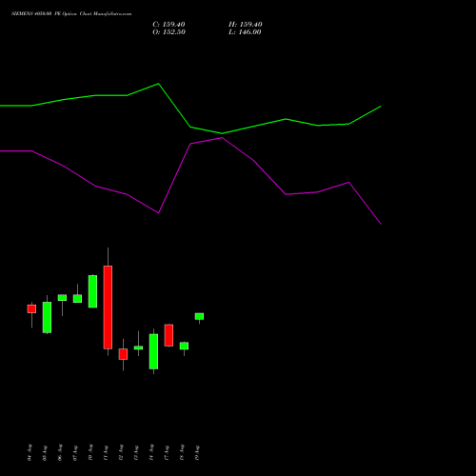Click the chart title text beginning with SIEMENS

[71, 14]
